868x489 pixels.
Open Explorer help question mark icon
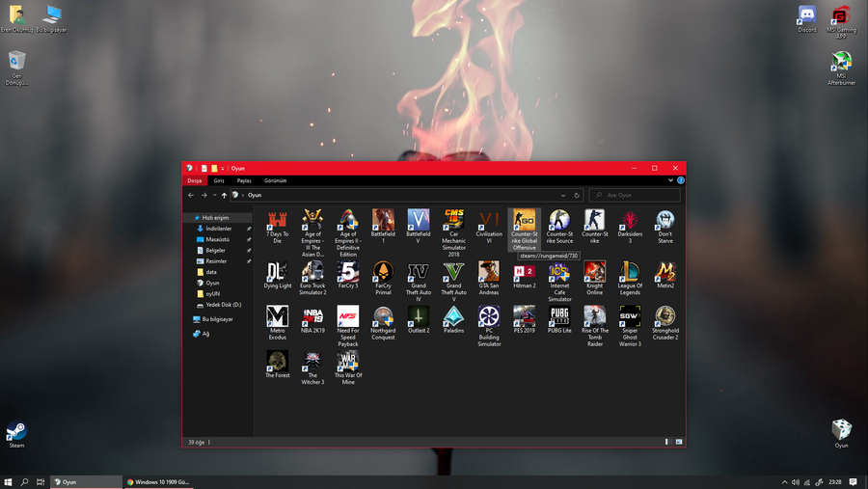click(680, 180)
